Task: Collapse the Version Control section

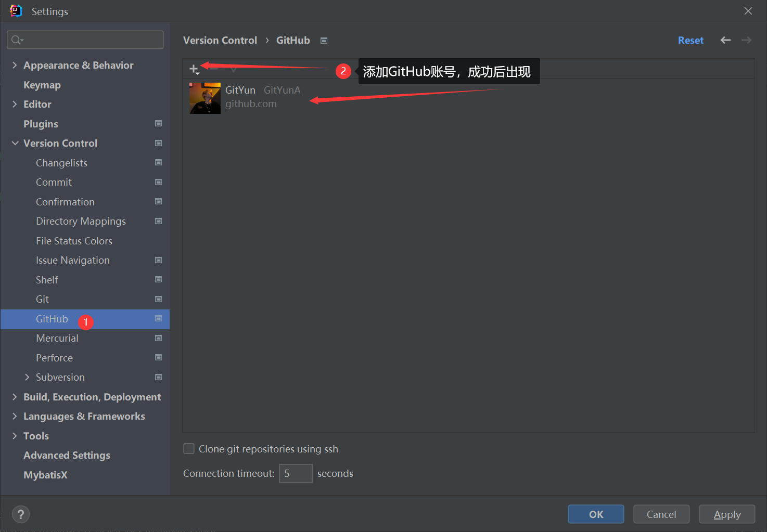Action: point(15,143)
